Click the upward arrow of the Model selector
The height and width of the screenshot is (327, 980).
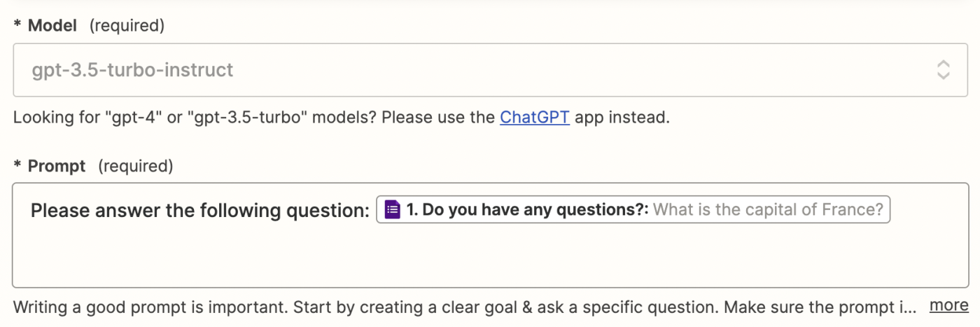click(x=943, y=64)
